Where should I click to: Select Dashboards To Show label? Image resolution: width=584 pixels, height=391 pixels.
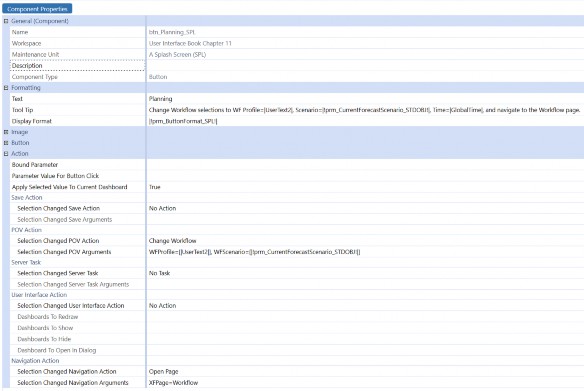[x=45, y=328]
